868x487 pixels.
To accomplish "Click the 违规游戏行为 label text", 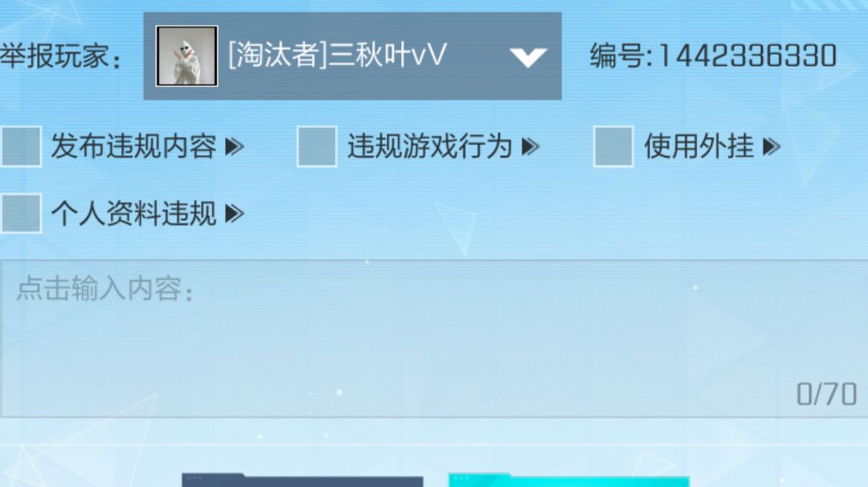I will click(x=429, y=146).
